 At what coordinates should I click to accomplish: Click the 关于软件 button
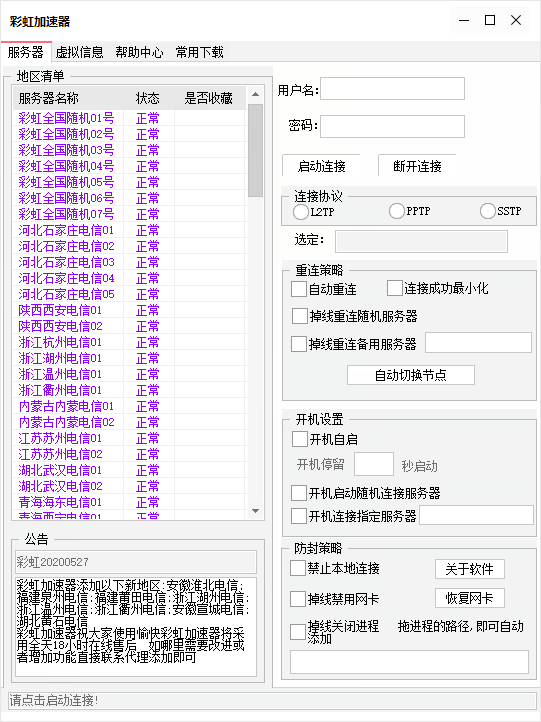pos(470,569)
